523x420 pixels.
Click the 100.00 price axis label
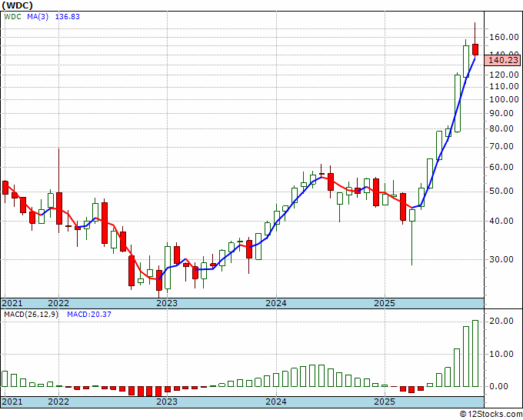504,99
